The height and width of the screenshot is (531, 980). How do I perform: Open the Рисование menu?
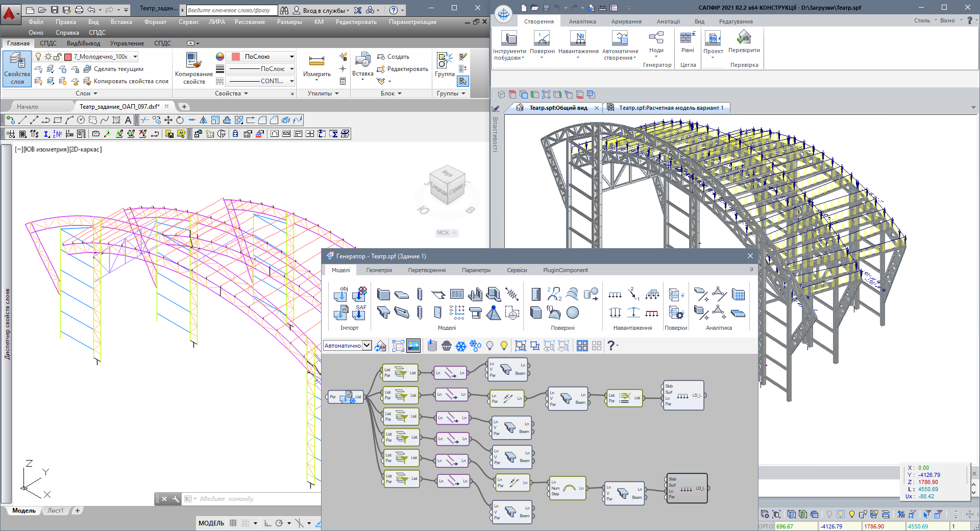pyautogui.click(x=250, y=22)
